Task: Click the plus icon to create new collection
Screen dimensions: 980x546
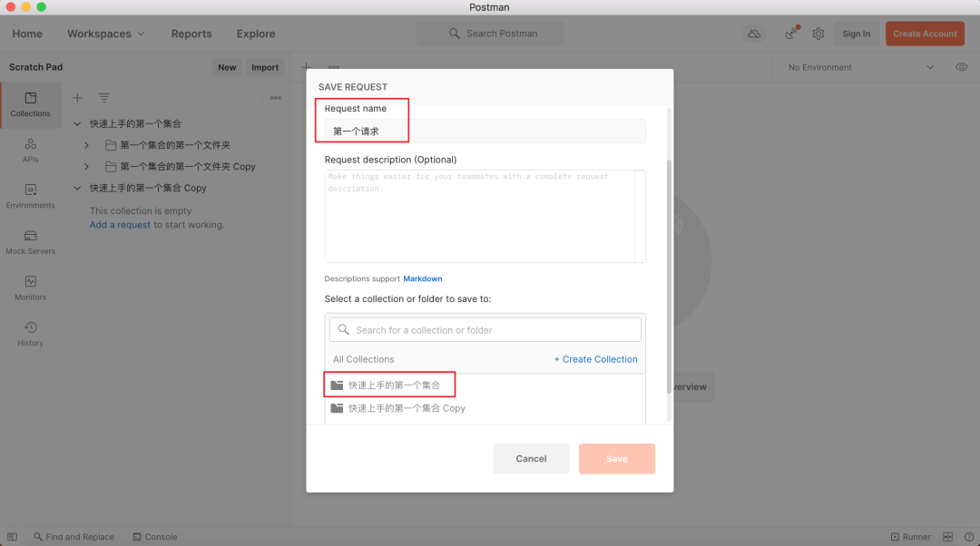Action: tap(77, 98)
